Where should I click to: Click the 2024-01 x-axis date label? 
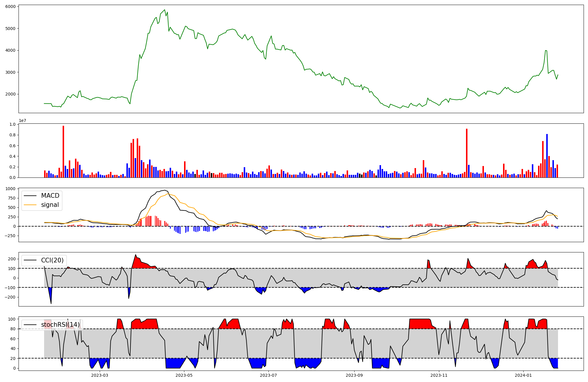pyautogui.click(x=524, y=375)
